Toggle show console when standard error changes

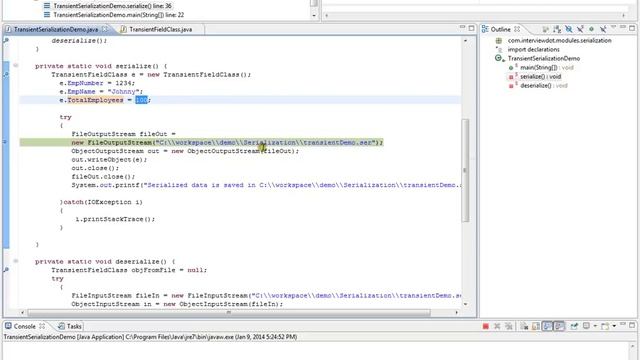(x=559, y=326)
